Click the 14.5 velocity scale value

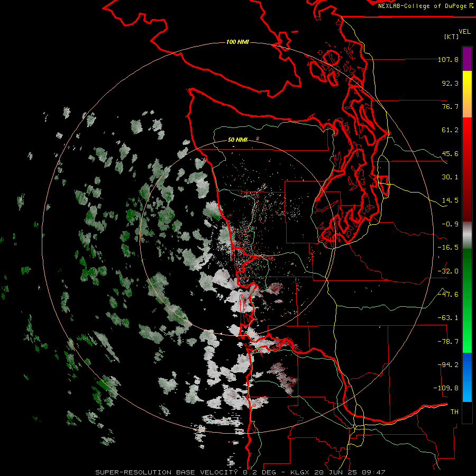tap(450, 200)
